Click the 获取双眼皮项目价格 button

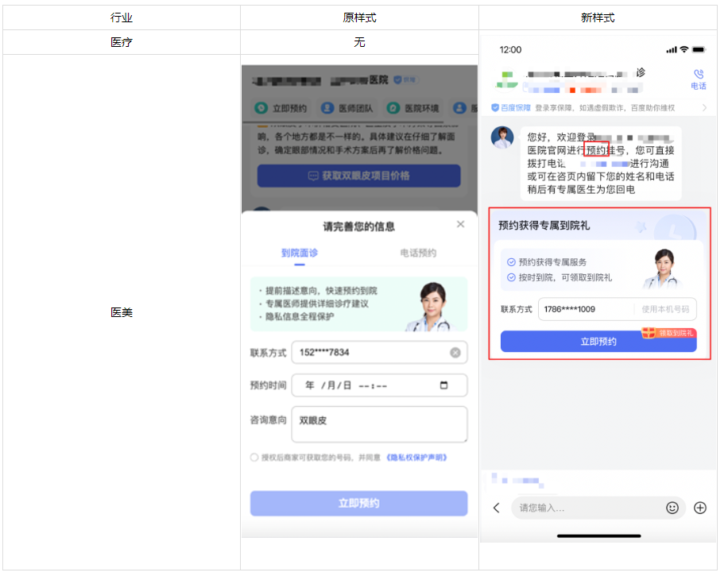359,176
